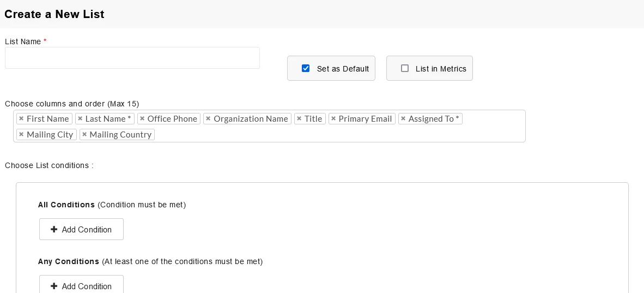Open columns selector empty area
Screen dimensions: 644x293
pyautogui.click(x=338, y=135)
